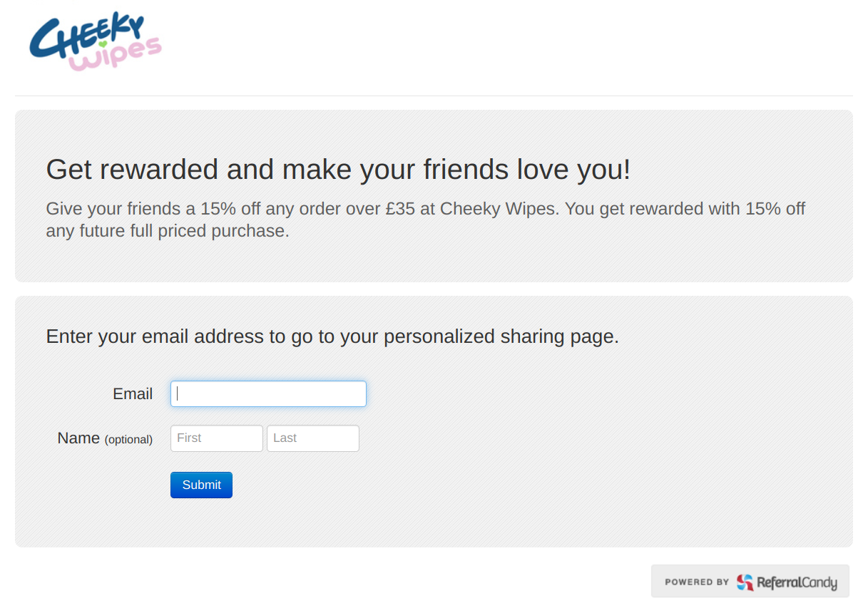Select the Last name field
This screenshot has height=608, width=868.
(312, 438)
